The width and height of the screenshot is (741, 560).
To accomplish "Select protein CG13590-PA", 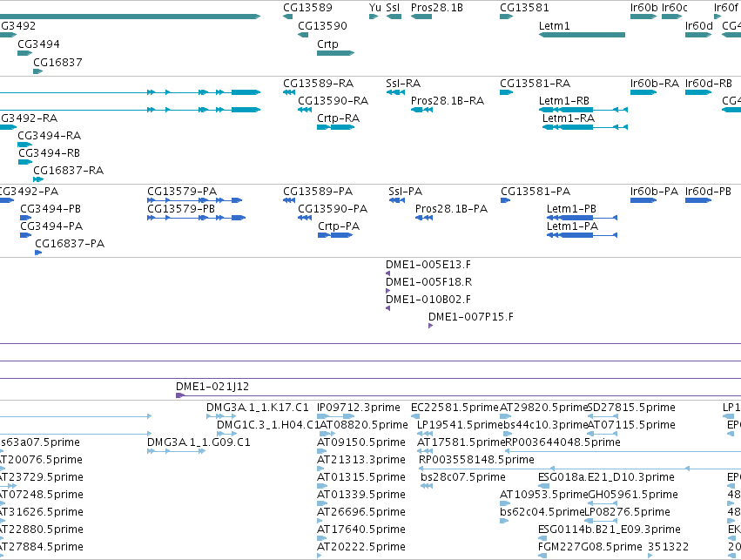I will coord(333,209).
